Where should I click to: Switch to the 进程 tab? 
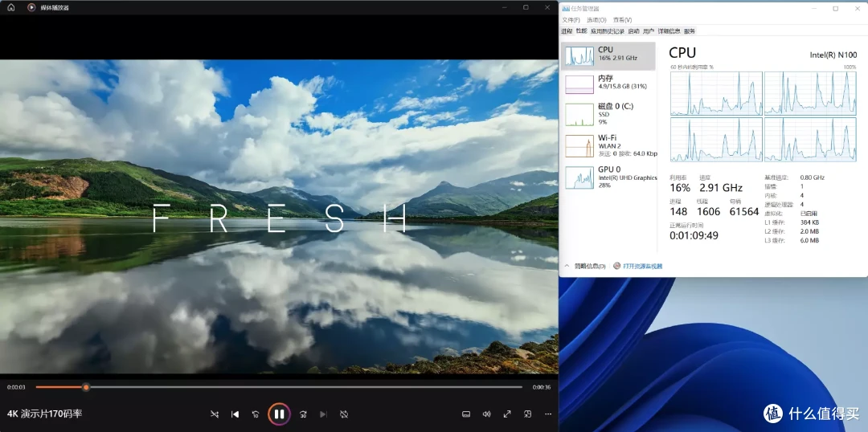(567, 31)
